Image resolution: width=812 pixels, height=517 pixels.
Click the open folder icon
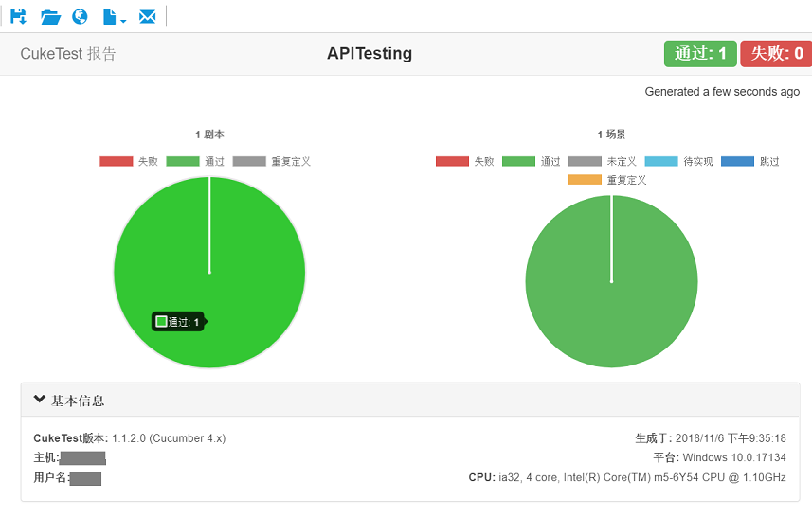click(x=50, y=16)
